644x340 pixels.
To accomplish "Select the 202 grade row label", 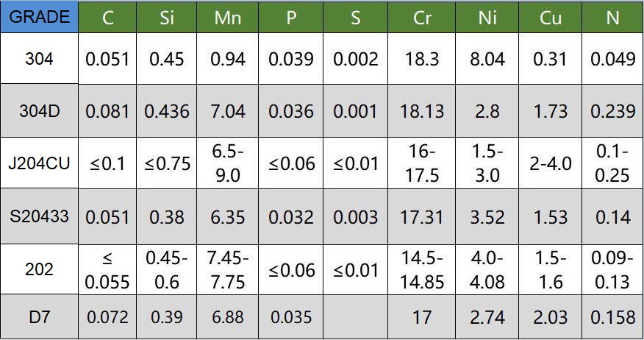I will tap(39, 269).
